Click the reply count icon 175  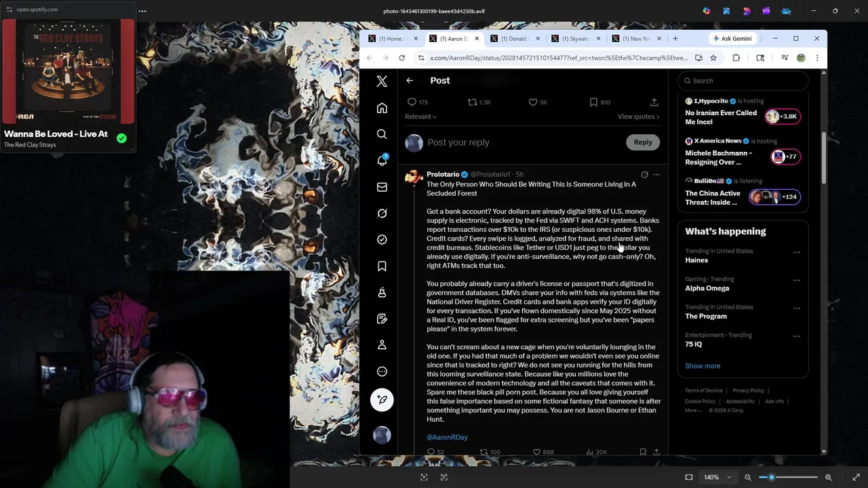click(x=417, y=102)
